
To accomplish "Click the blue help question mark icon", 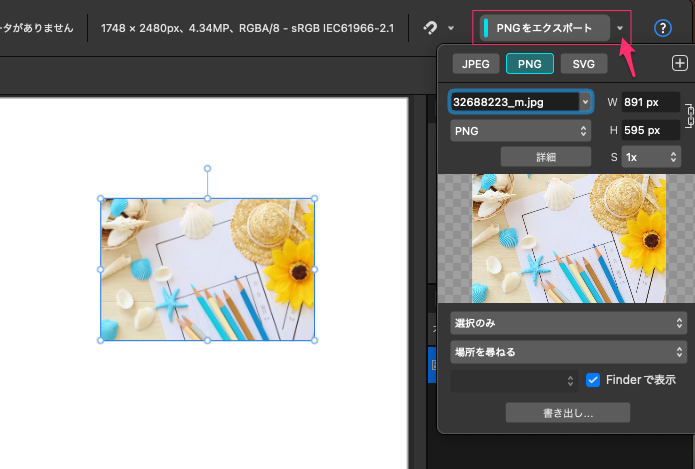I will click(662, 28).
